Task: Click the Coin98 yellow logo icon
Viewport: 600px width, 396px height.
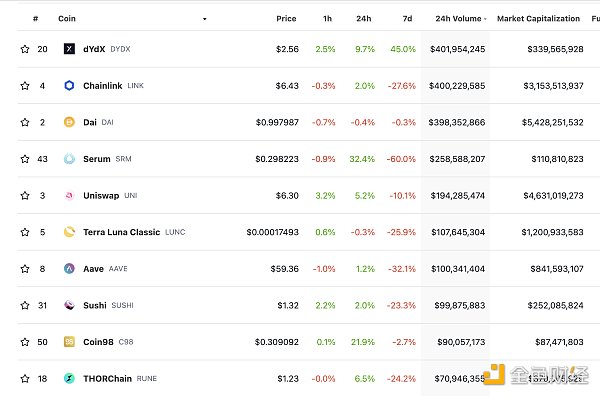Action: [x=69, y=342]
